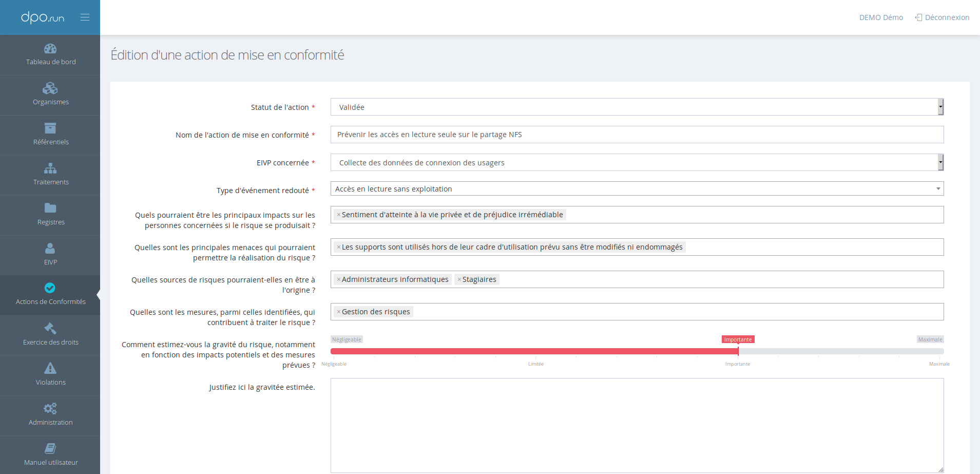Open the Actions de Conformités checkmark icon
The image size is (980, 474).
point(50,288)
